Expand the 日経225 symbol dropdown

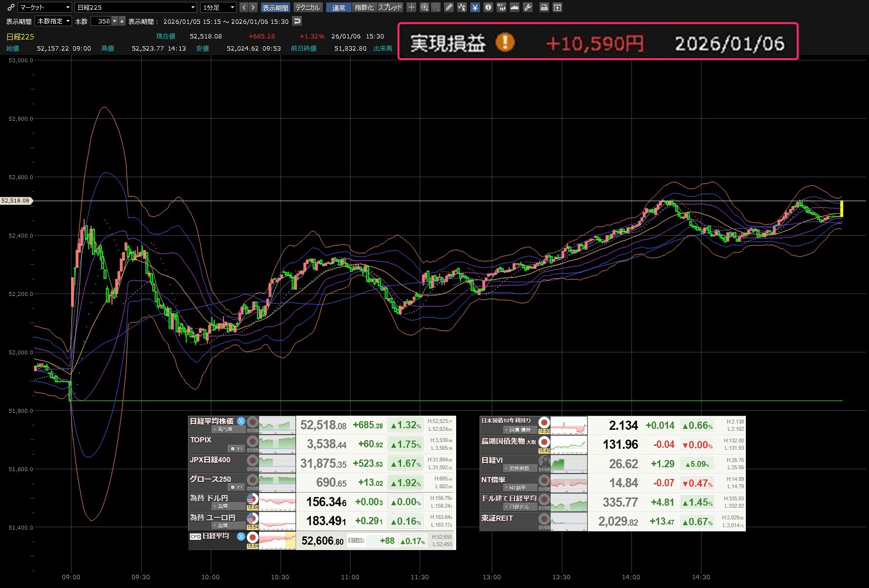[135, 7]
